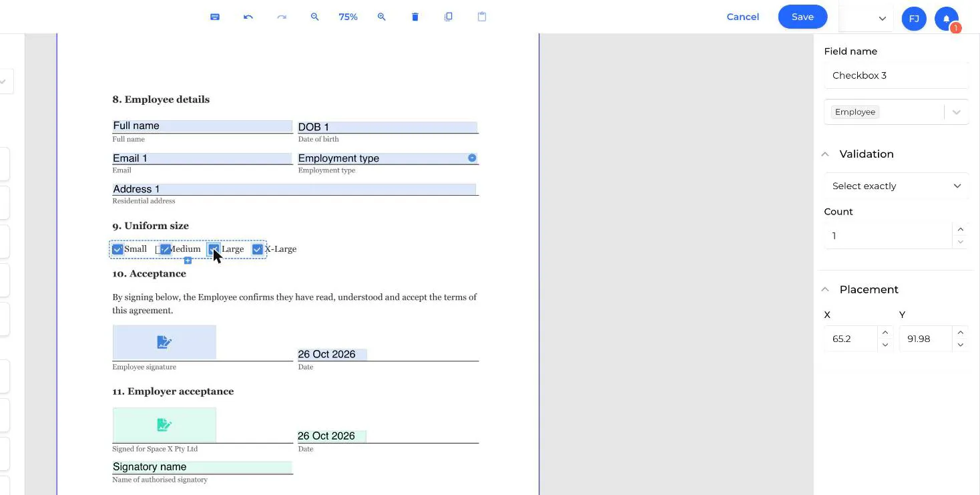The width and height of the screenshot is (980, 495).
Task: Select the Small checkbox field
Action: click(x=117, y=249)
